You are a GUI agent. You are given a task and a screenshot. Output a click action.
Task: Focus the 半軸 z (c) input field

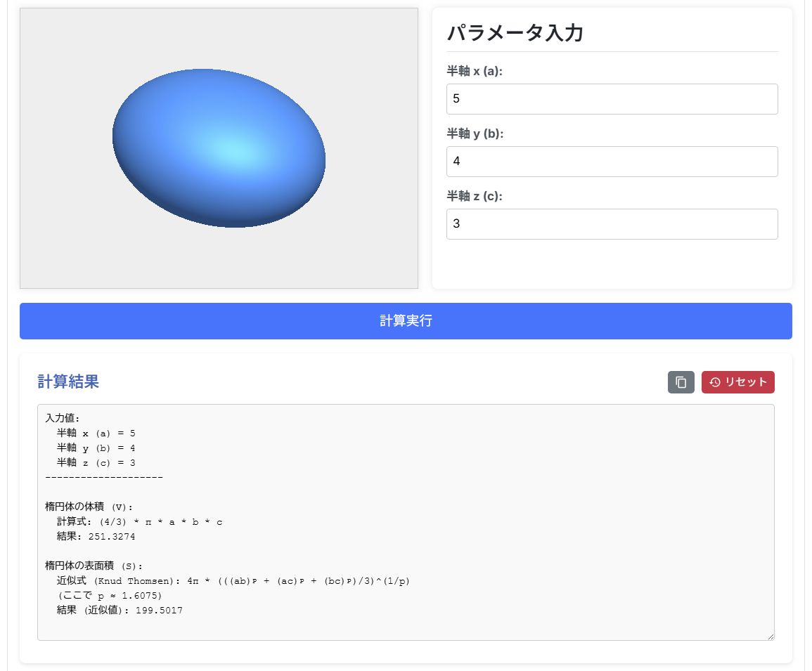tap(612, 224)
